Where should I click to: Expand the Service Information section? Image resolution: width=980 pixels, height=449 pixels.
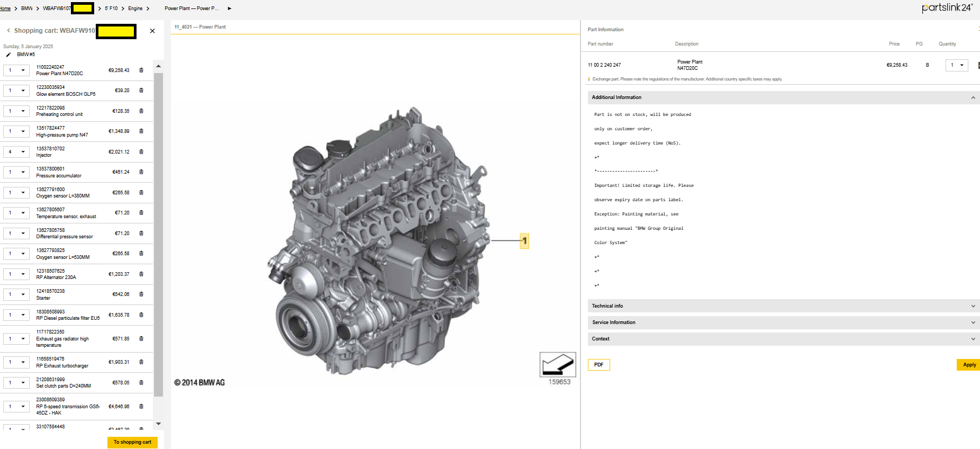(783, 322)
